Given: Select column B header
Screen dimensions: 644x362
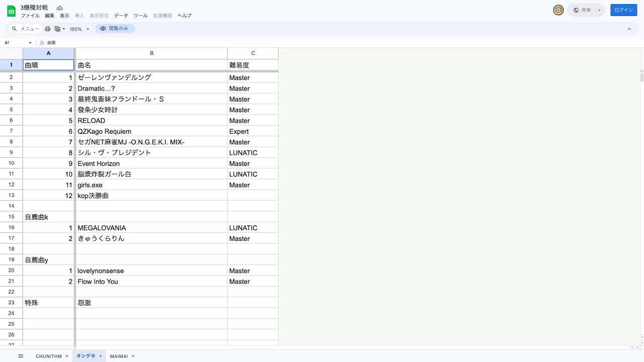Looking at the screenshot, I should pyautogui.click(x=151, y=53).
